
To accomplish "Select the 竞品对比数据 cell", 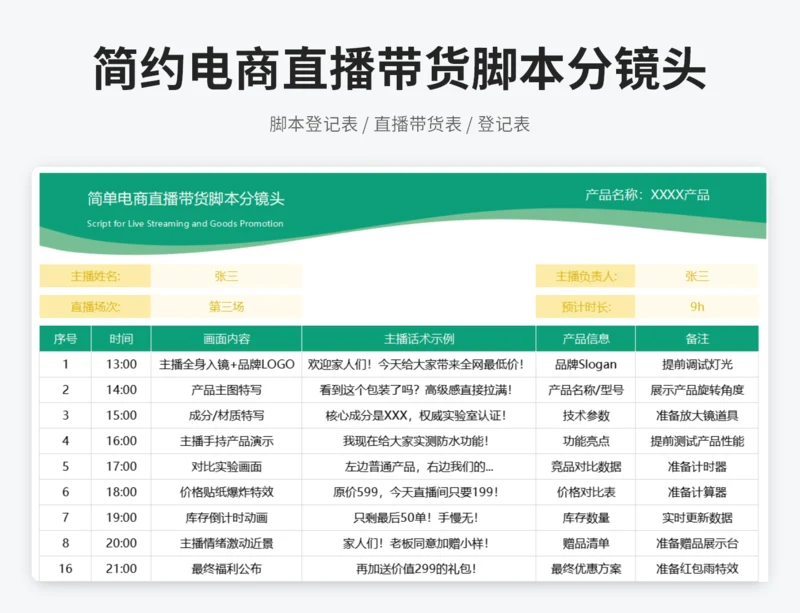I will 586,467.
